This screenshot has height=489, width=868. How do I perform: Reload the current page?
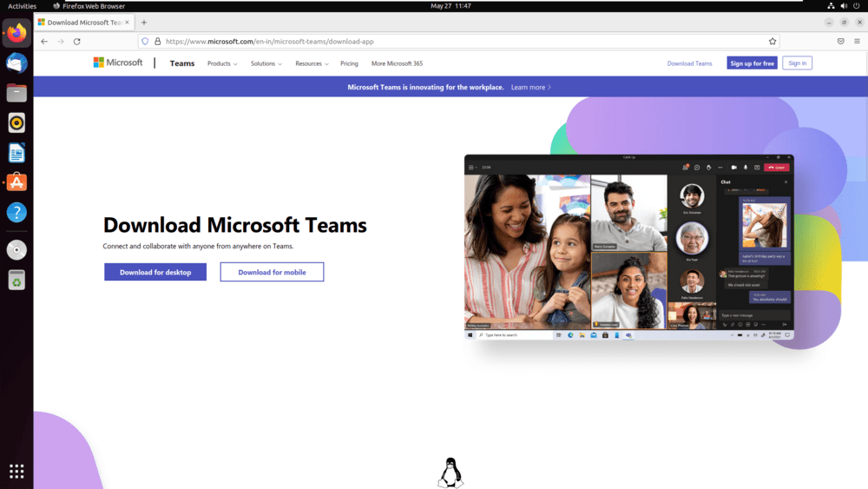tap(77, 42)
